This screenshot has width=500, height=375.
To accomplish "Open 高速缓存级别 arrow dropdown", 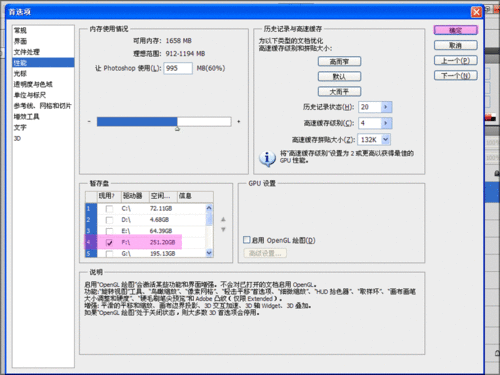I will 386,123.
